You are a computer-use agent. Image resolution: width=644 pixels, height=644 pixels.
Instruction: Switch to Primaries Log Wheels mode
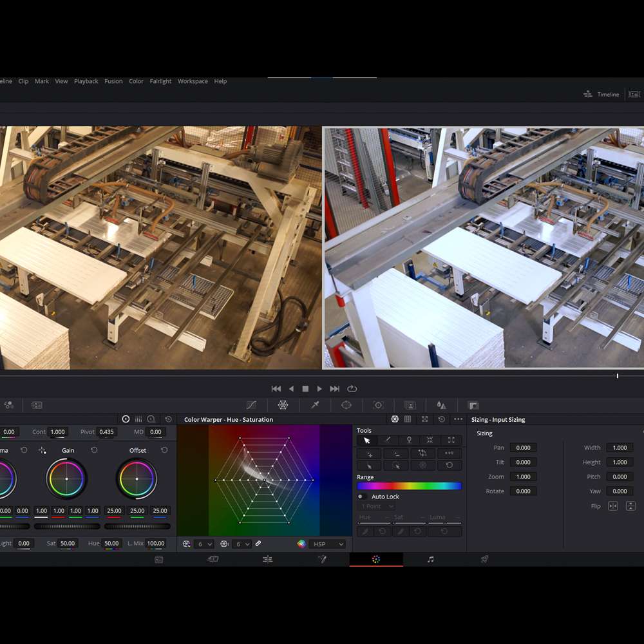[x=151, y=419]
